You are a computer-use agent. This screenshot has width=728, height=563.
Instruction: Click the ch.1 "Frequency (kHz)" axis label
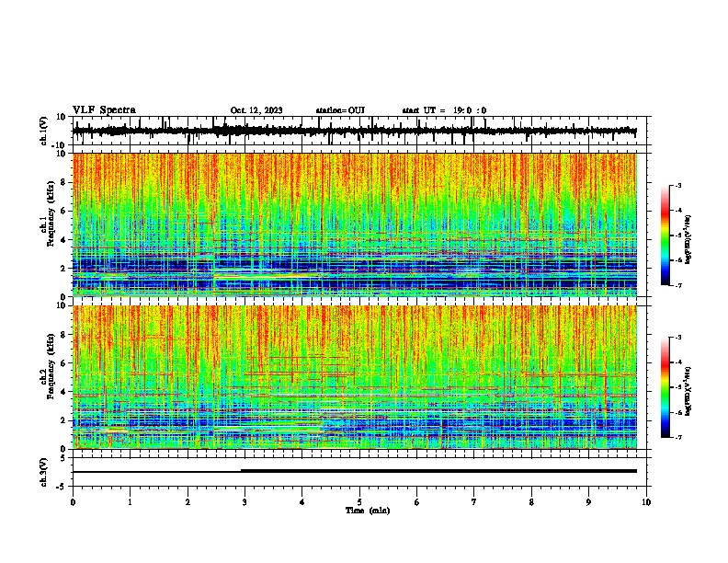pos(51,213)
